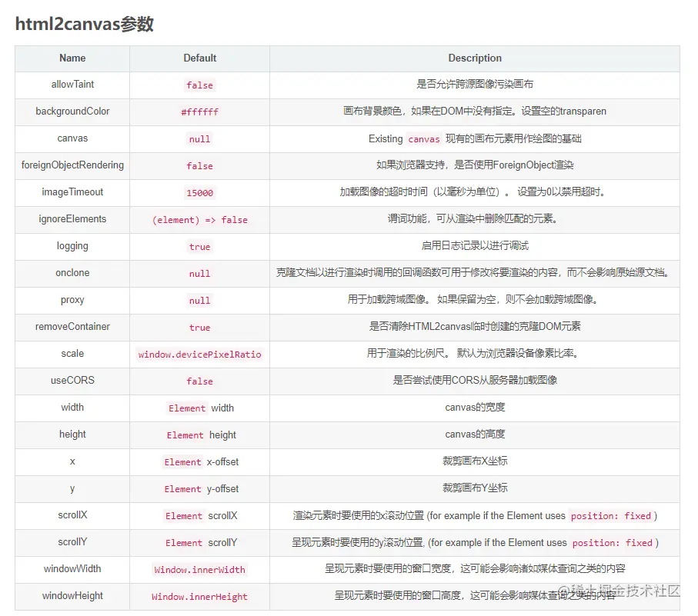Viewport: 698px width, 616px height.
Task: Select the 'windowWidth' name cell
Action: pos(72,569)
